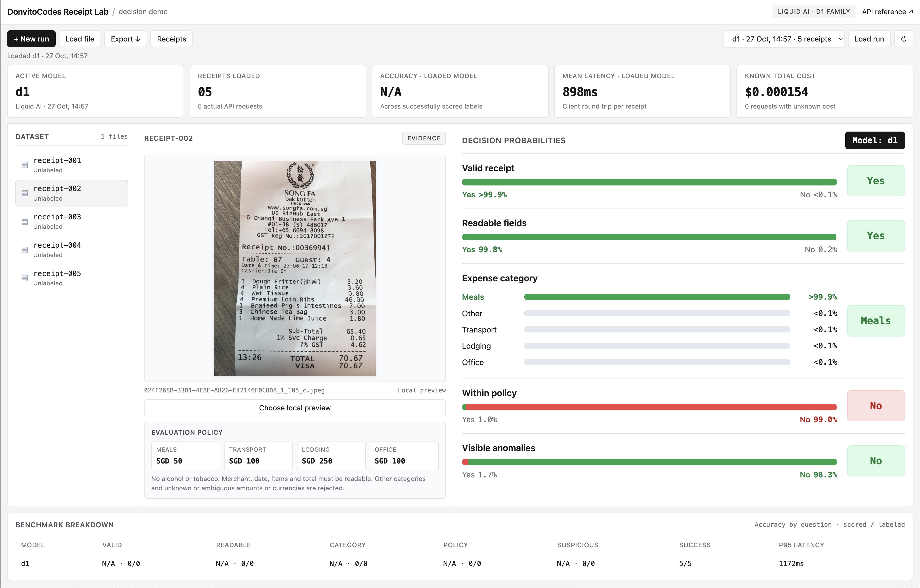
Task: Click the Office SGD 100 policy card
Action: pyautogui.click(x=404, y=456)
